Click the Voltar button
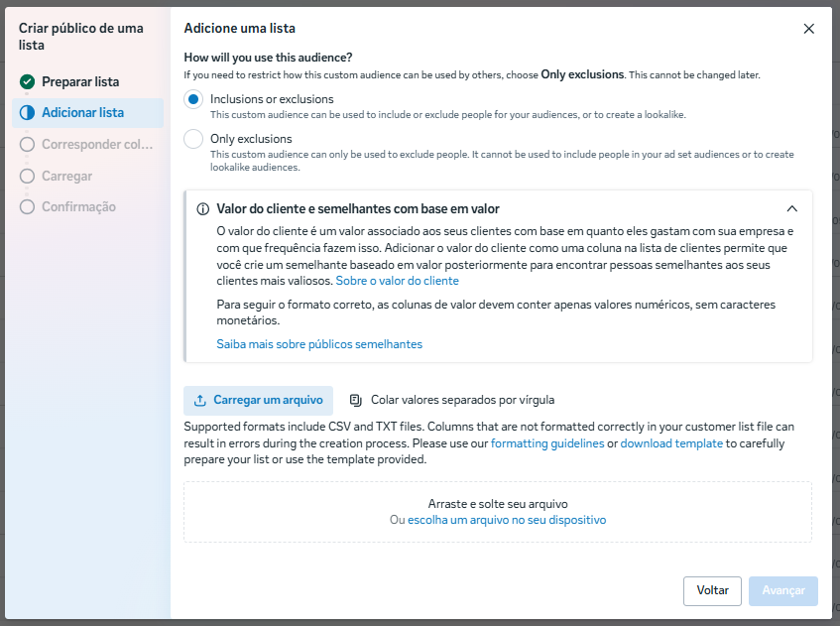Image resolution: width=840 pixels, height=626 pixels. pyautogui.click(x=712, y=591)
